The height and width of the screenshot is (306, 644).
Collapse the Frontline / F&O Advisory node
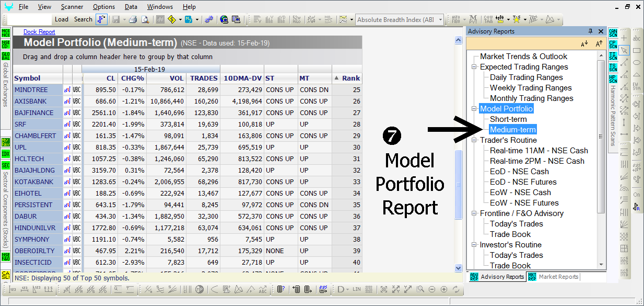coord(474,213)
